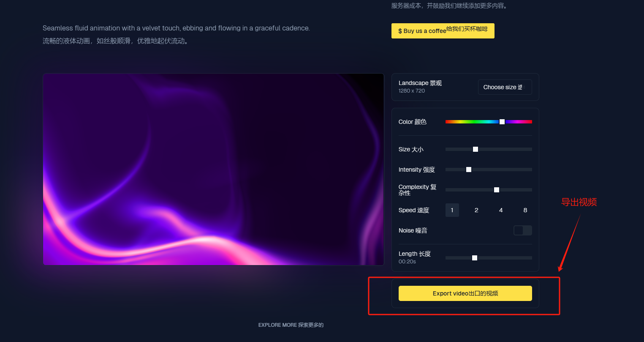
Task: Toggle the Noise switch
Action: coord(522,230)
